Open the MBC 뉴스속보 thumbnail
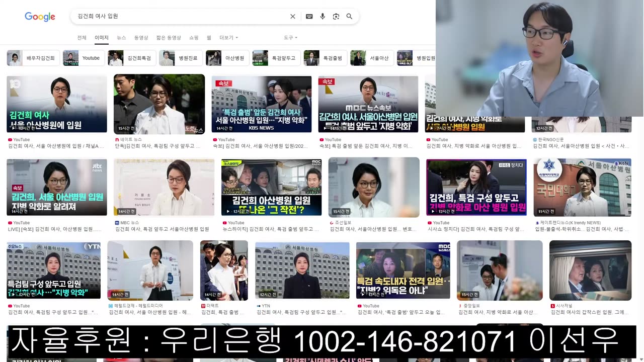Image resolution: width=644 pixels, height=362 pixels. 368,104
